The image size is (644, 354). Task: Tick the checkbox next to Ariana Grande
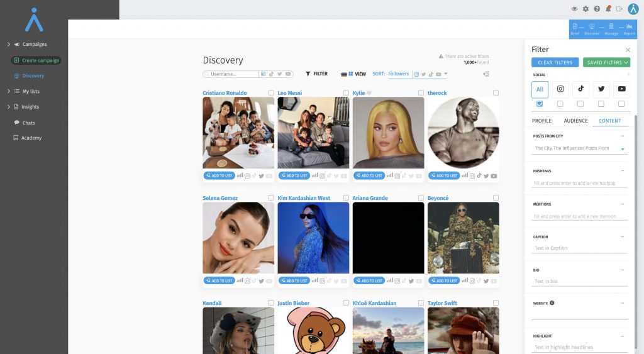pyautogui.click(x=421, y=198)
